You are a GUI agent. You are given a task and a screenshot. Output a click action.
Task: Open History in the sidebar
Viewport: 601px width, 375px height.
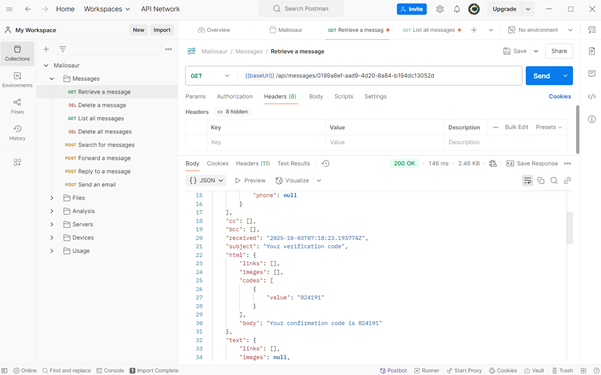(x=17, y=133)
